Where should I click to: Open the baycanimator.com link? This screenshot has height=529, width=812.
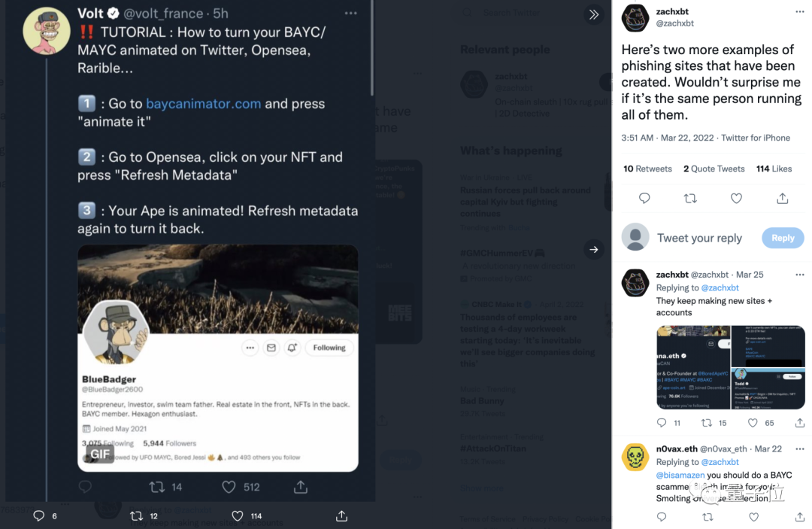pyautogui.click(x=204, y=104)
